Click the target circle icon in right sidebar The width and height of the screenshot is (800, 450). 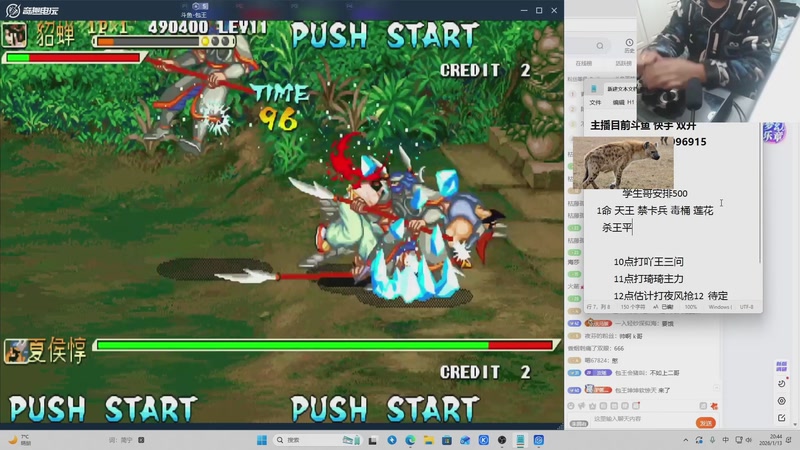[x=782, y=401]
